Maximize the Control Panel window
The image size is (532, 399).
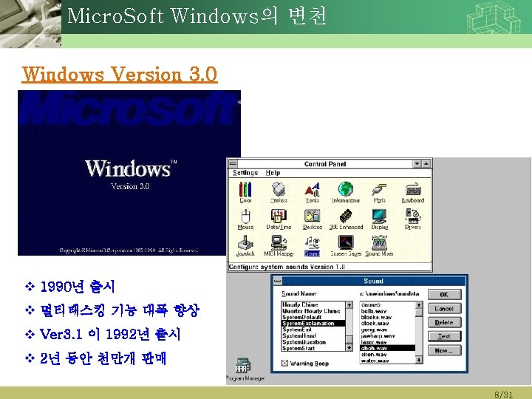coord(426,163)
